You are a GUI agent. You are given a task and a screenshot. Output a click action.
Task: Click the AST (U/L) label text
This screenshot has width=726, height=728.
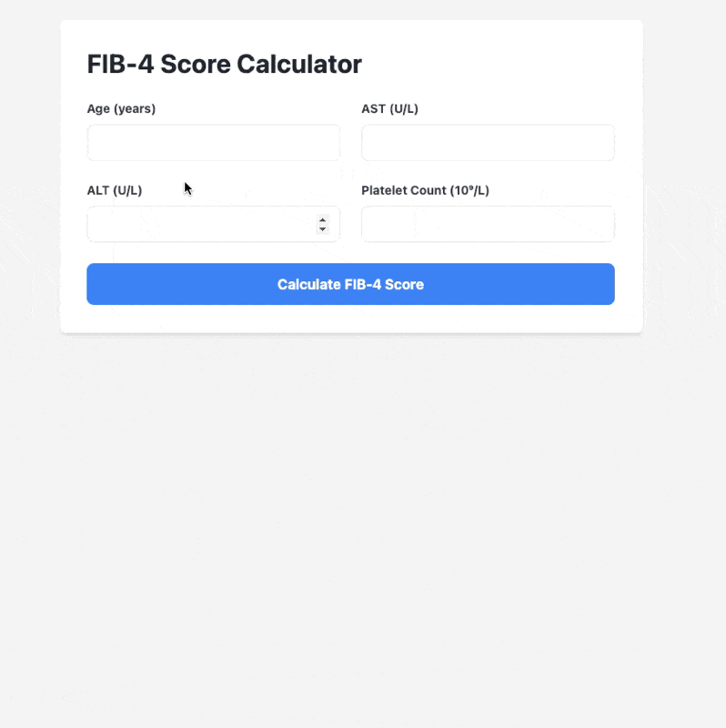coord(390,108)
